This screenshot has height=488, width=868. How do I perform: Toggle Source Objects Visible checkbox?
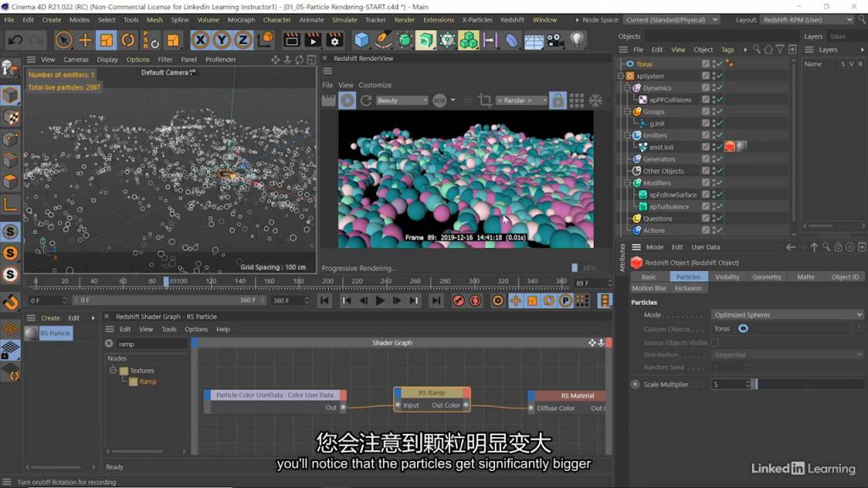[x=715, y=342]
